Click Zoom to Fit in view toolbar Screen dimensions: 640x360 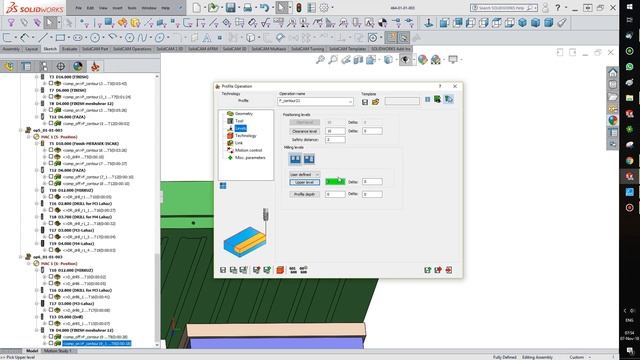(320, 60)
